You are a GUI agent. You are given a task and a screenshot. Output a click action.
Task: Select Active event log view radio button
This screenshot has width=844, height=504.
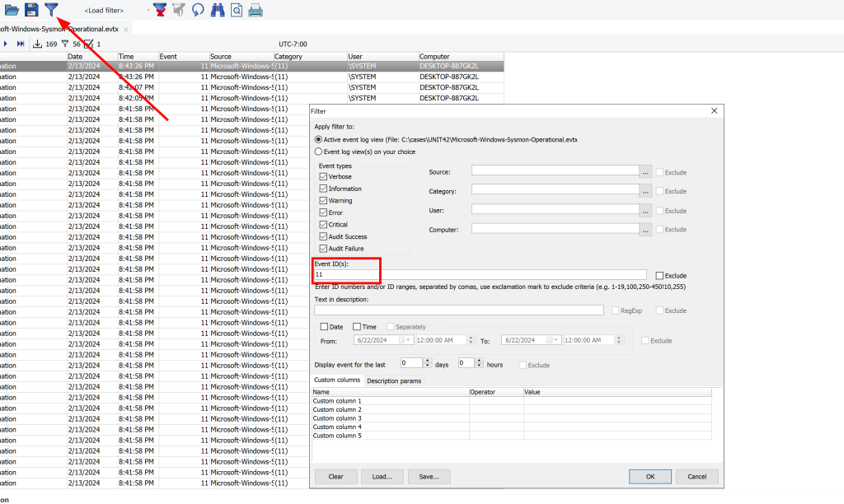[318, 139]
